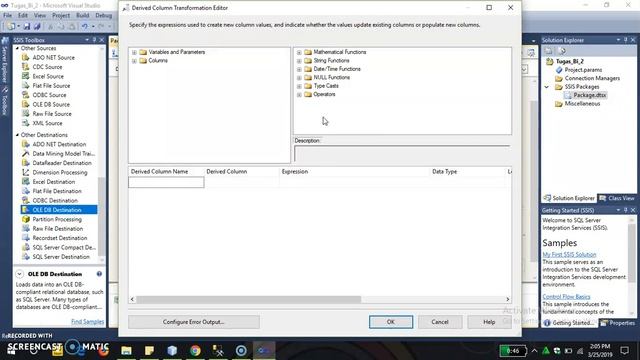Click the Derived Column Name input cell

point(166,182)
